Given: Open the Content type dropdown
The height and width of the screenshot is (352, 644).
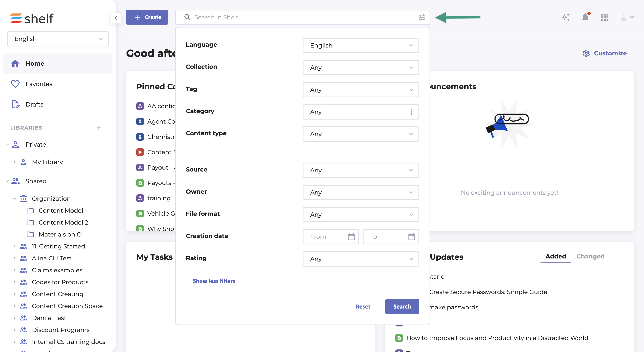Looking at the screenshot, I should (x=361, y=134).
